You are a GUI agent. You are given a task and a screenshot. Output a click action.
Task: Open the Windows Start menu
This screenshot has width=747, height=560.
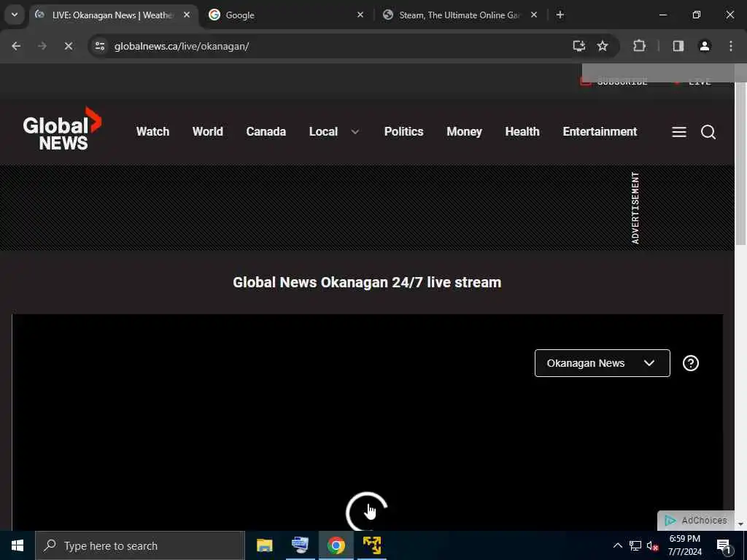pos(18,545)
